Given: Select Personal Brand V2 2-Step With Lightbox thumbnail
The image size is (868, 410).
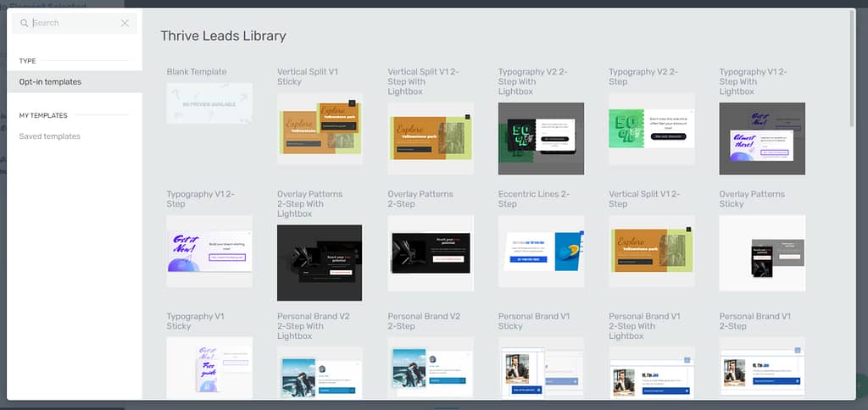Looking at the screenshot, I should click(x=320, y=373).
